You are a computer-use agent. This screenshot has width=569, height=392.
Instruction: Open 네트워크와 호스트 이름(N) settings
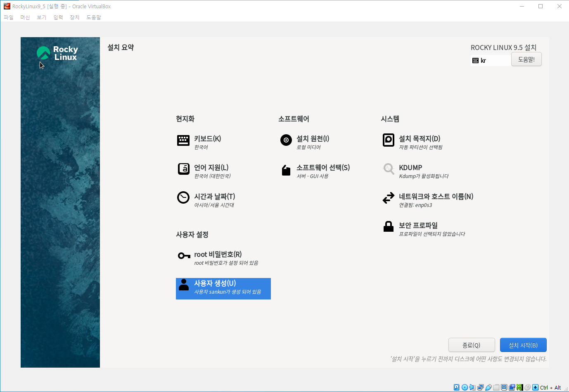(x=436, y=196)
